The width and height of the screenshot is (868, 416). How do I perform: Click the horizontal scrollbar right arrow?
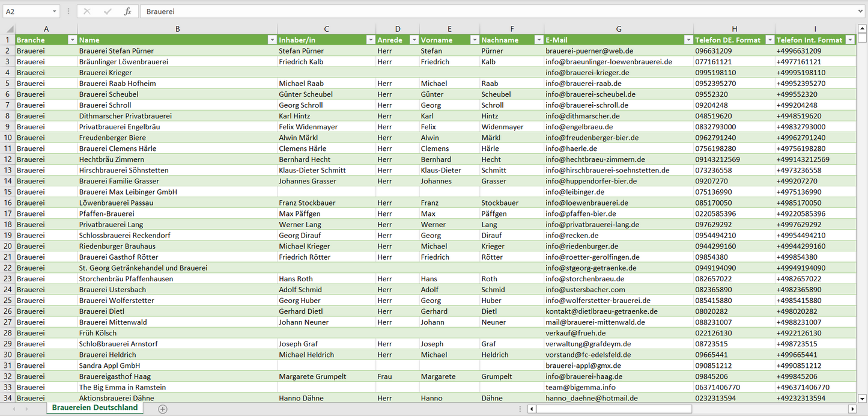(x=852, y=409)
